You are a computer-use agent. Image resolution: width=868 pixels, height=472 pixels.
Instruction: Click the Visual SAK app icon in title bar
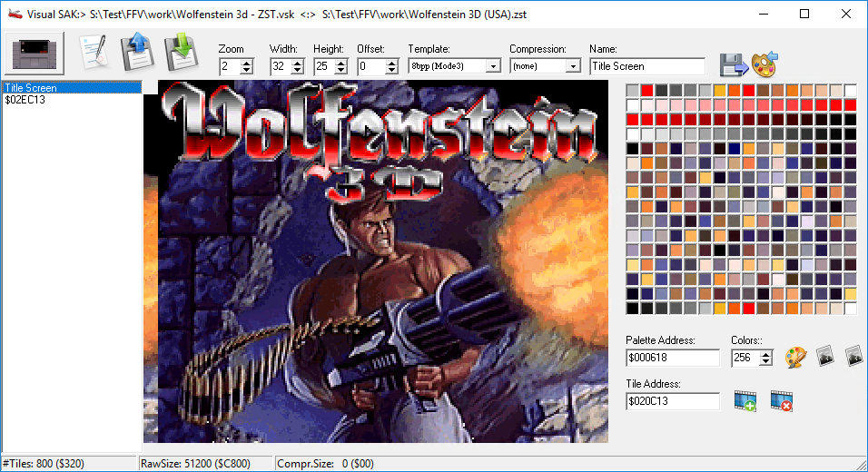(x=15, y=14)
